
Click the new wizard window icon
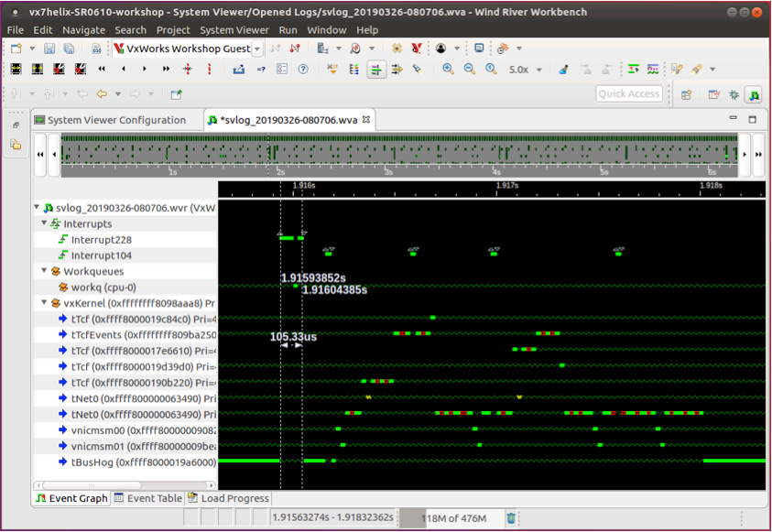(x=16, y=49)
